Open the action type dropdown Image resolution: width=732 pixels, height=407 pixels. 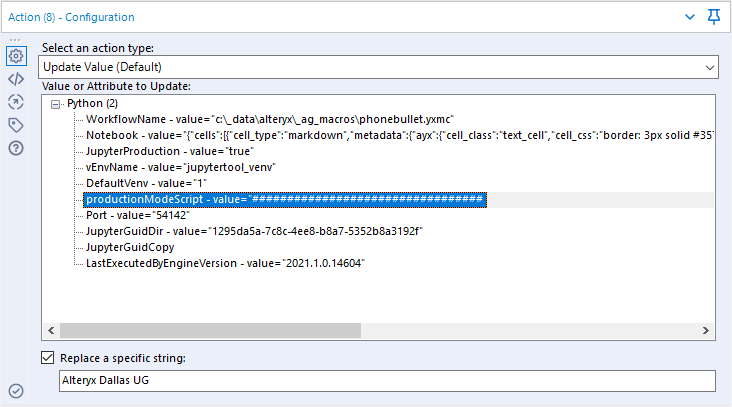378,67
